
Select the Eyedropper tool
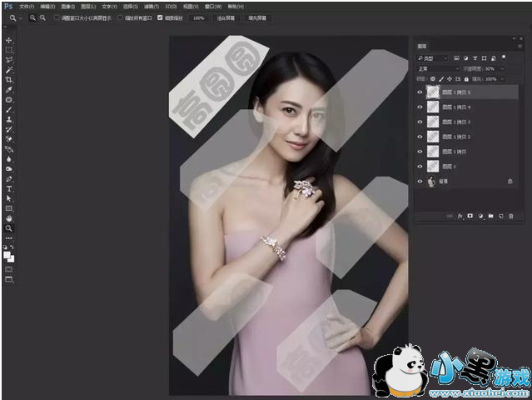click(x=9, y=89)
